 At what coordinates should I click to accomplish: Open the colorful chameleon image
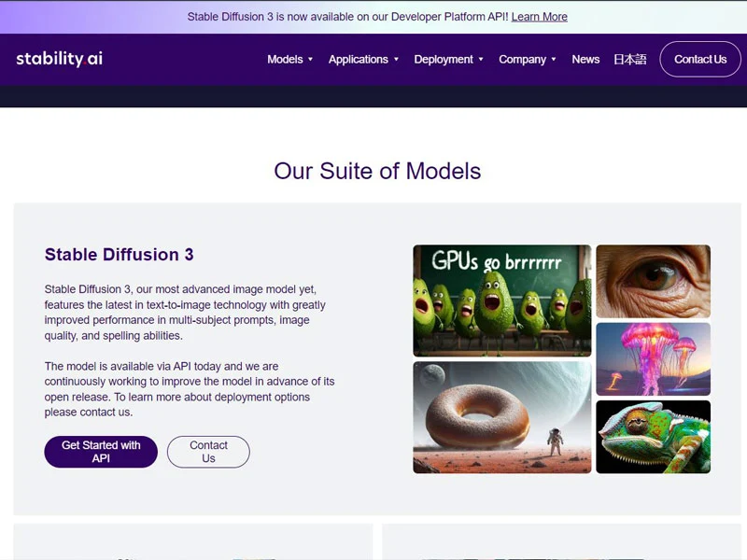pyautogui.click(x=653, y=437)
